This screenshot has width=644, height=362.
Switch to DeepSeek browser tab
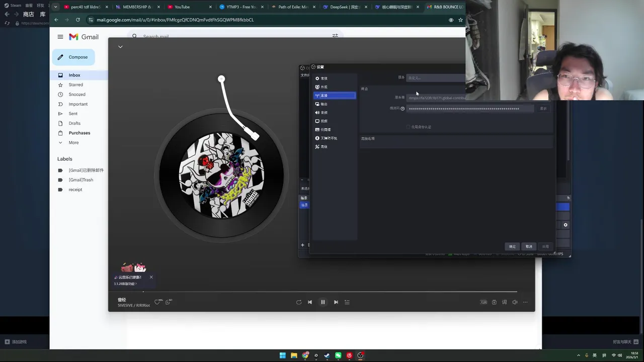(x=345, y=7)
